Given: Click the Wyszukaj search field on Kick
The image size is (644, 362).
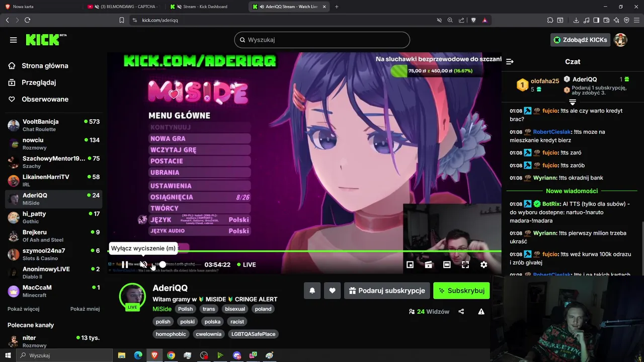Looking at the screenshot, I should (322, 40).
